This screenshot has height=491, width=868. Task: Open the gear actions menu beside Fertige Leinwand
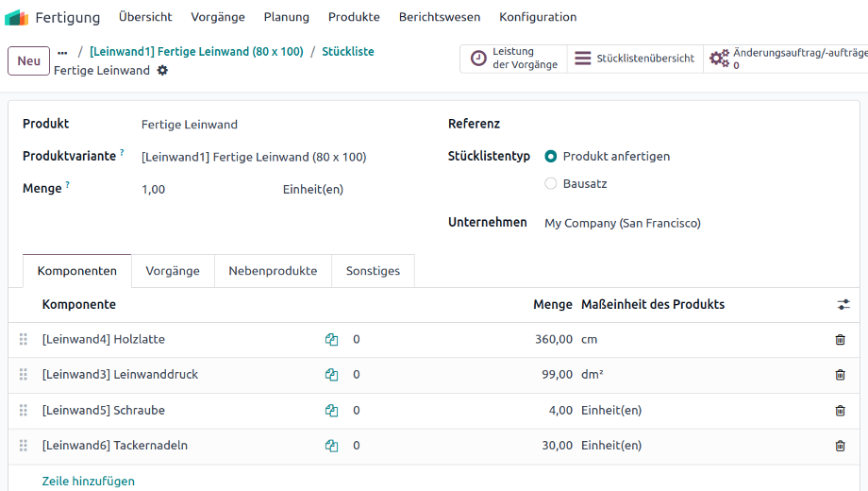pos(162,71)
